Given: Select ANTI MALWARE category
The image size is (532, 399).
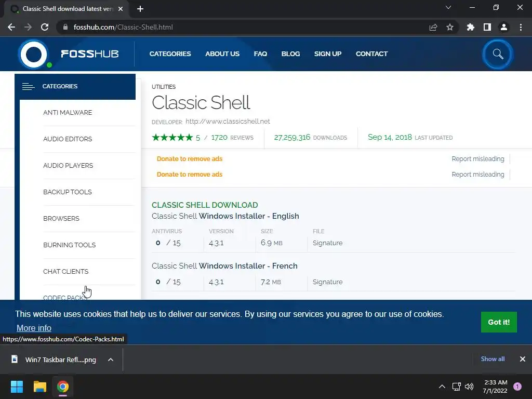Looking at the screenshot, I should [68, 113].
